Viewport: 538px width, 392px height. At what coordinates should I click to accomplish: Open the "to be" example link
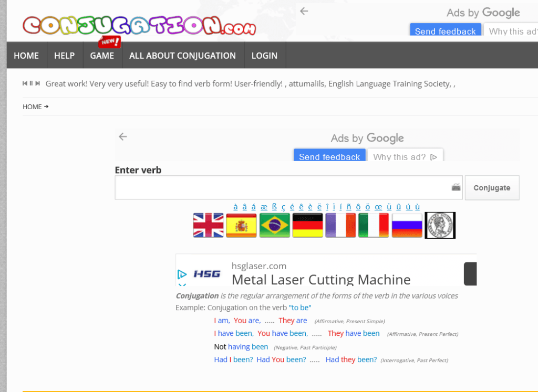(x=300, y=308)
